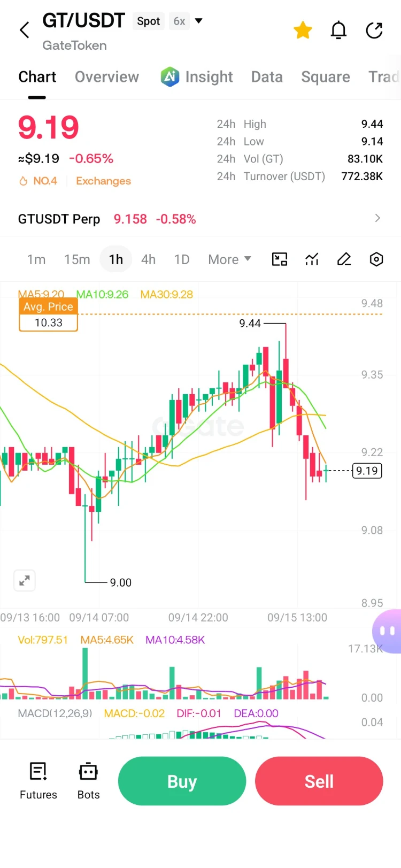Tap the 09/14 22:00 time axis label
The image size is (401, 868).
(198, 618)
